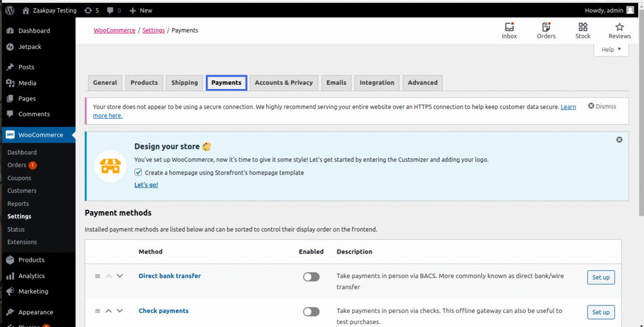The height and width of the screenshot is (327, 644).
Task: Open the Direct bank transfer method link
Action: pos(170,276)
